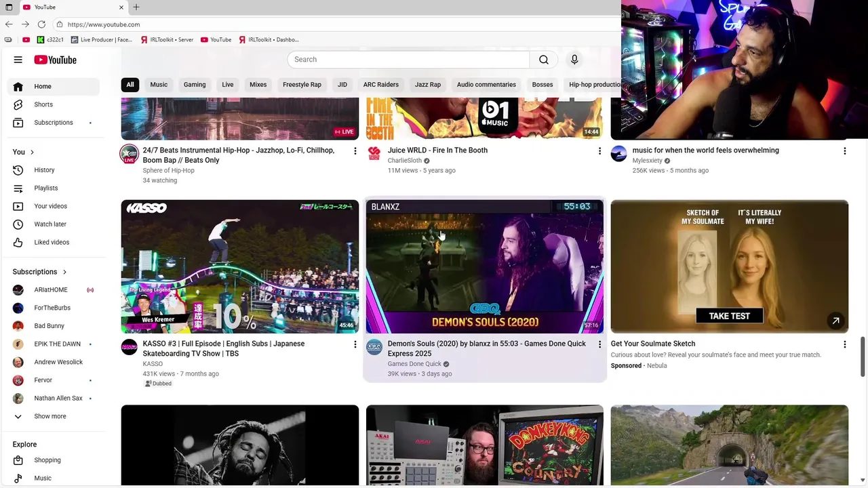Start voice search with microphone icon

[574, 60]
